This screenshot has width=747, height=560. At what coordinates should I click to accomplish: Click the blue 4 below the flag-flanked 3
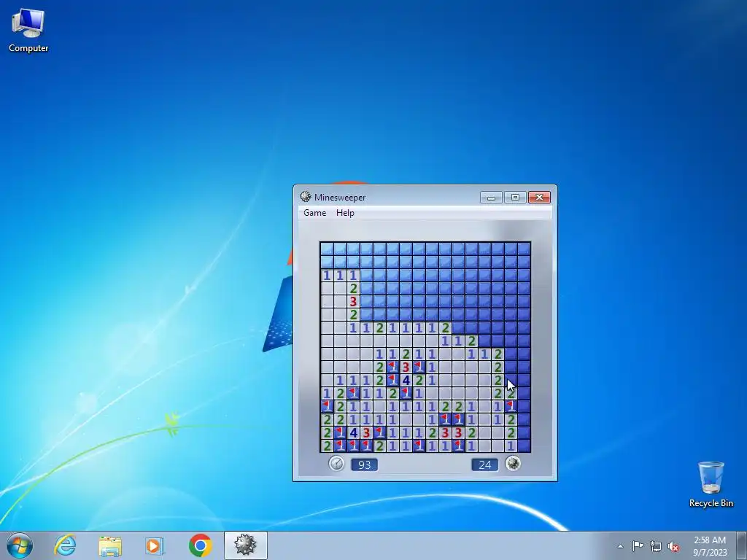[x=406, y=380]
